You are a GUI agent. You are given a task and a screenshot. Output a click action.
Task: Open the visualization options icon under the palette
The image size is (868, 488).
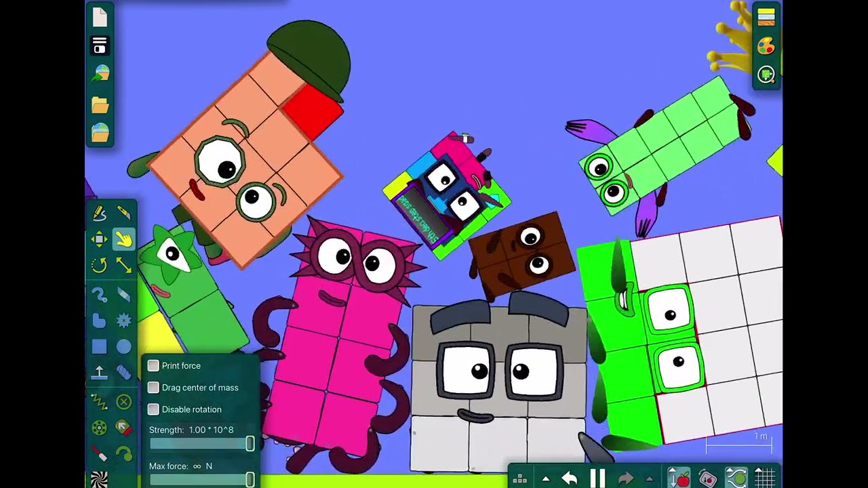[x=766, y=74]
